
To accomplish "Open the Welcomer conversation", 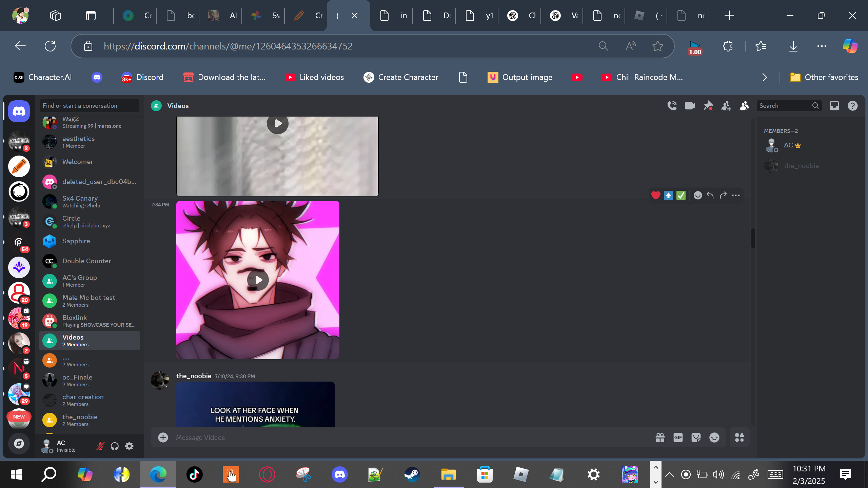I will (x=90, y=162).
